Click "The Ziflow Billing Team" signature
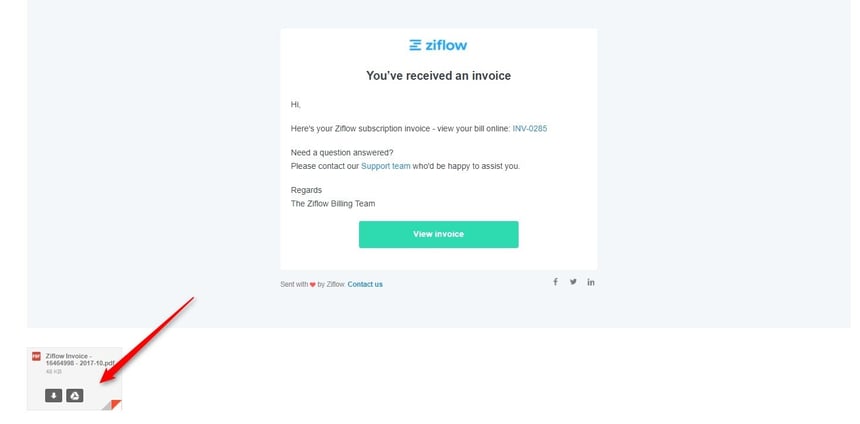860x424 pixels. (x=333, y=203)
